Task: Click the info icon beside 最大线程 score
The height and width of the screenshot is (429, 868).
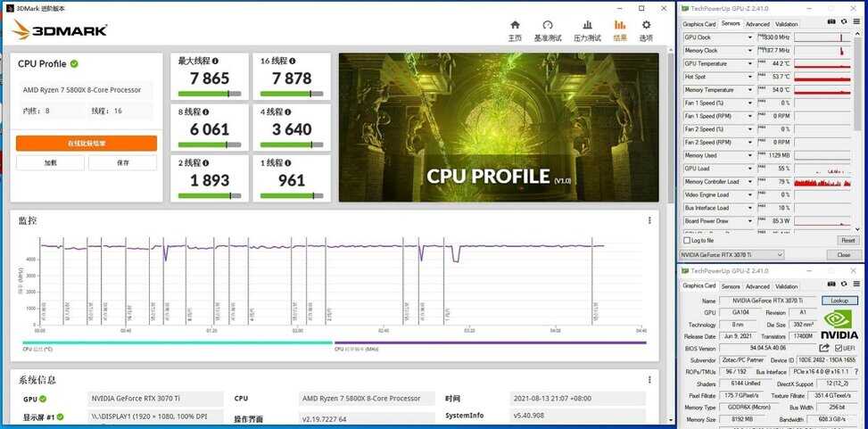Action: [215, 61]
